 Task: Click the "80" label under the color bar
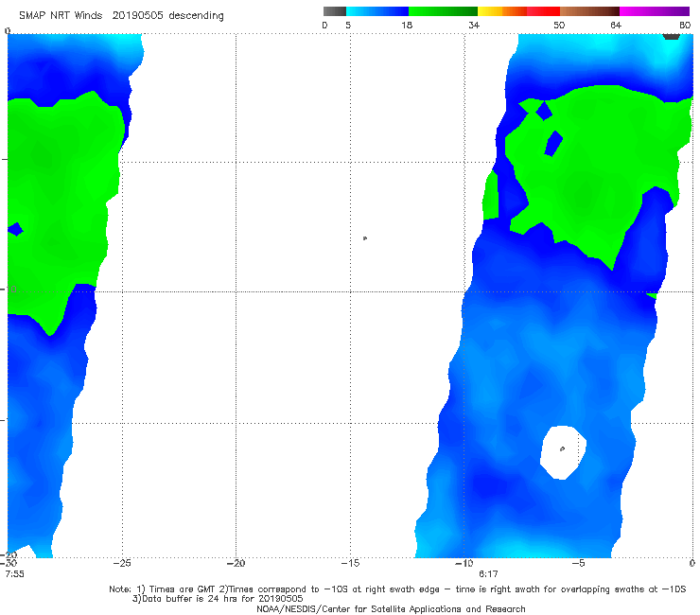685,25
